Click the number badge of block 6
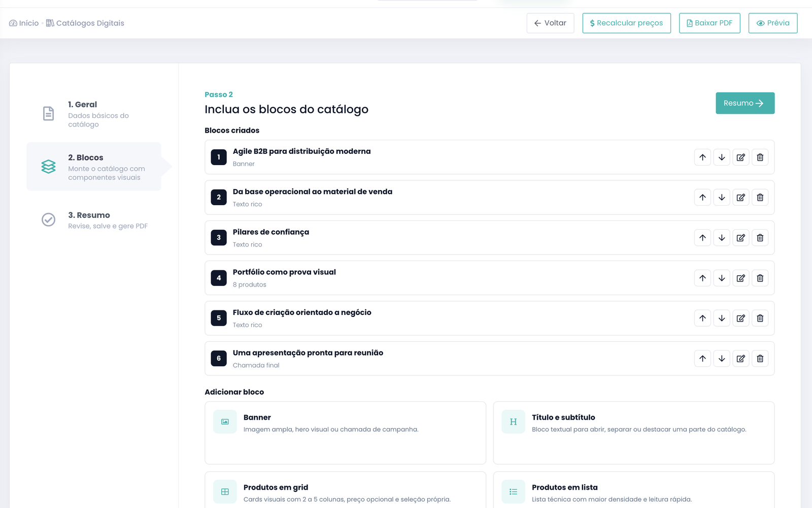 pyautogui.click(x=219, y=359)
